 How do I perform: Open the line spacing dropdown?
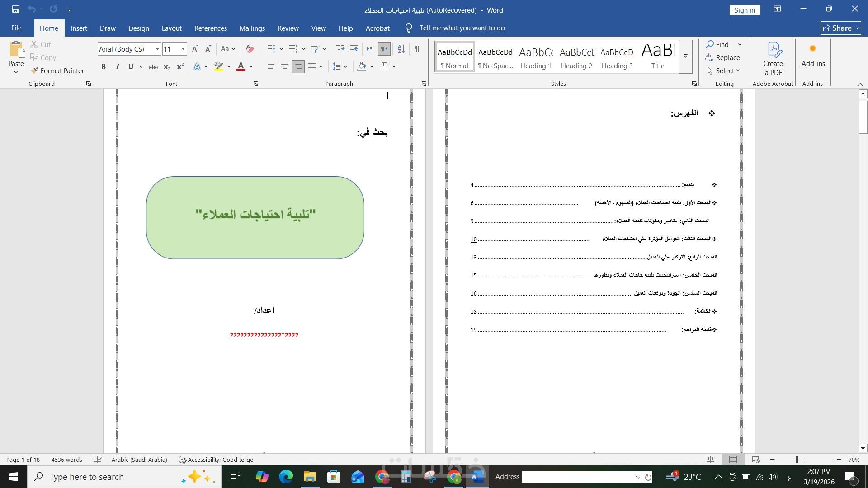pos(340,67)
